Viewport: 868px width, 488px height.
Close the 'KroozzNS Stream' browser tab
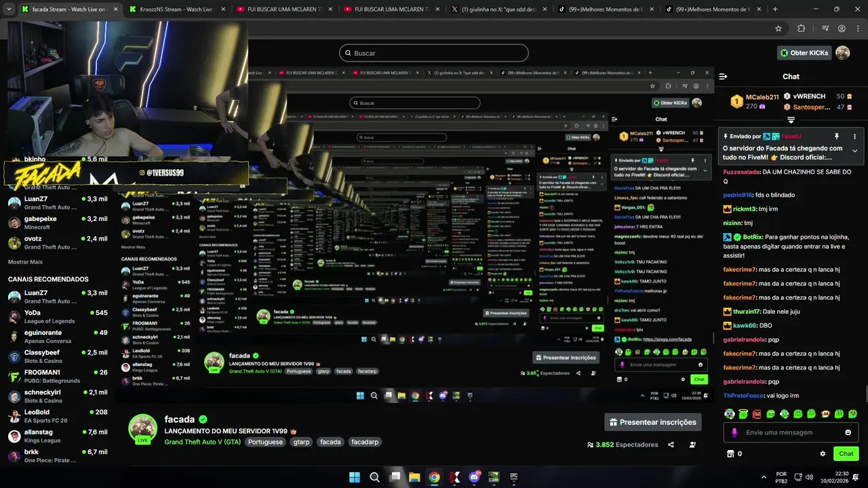point(222,9)
